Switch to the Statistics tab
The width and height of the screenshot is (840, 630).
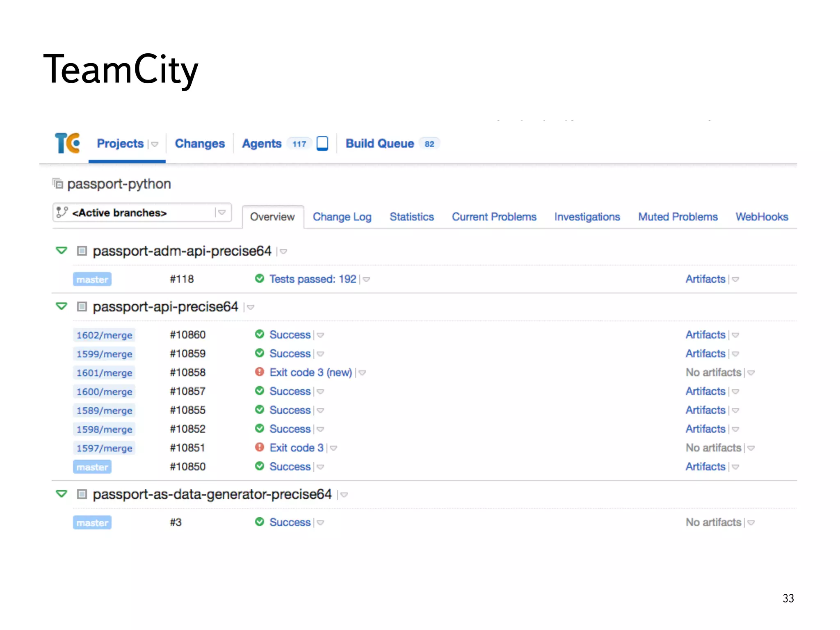point(412,217)
